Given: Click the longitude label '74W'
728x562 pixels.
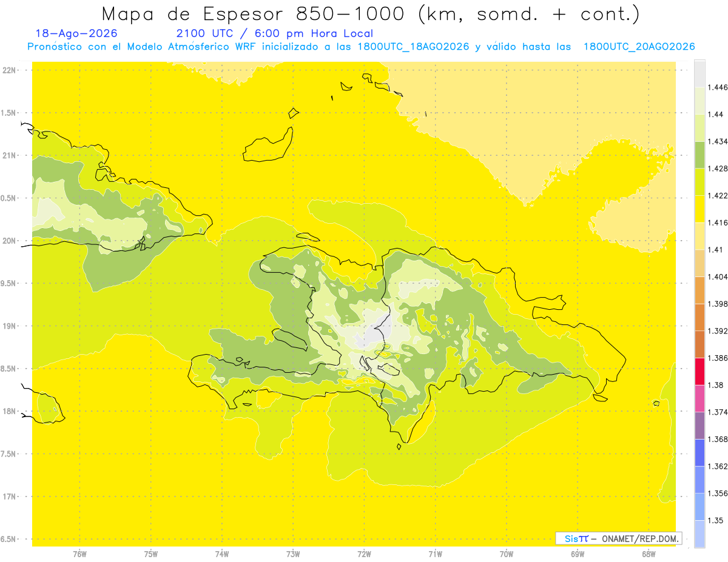Looking at the screenshot, I should pos(222,554).
